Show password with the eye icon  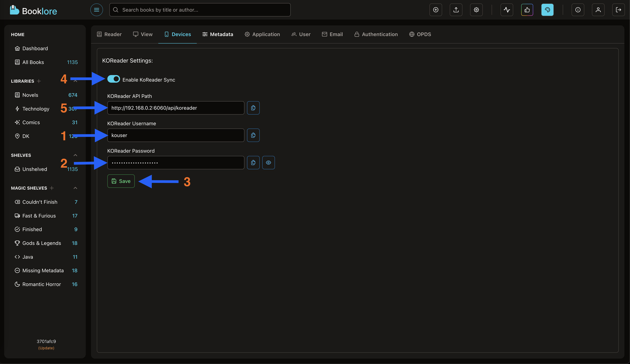click(268, 162)
